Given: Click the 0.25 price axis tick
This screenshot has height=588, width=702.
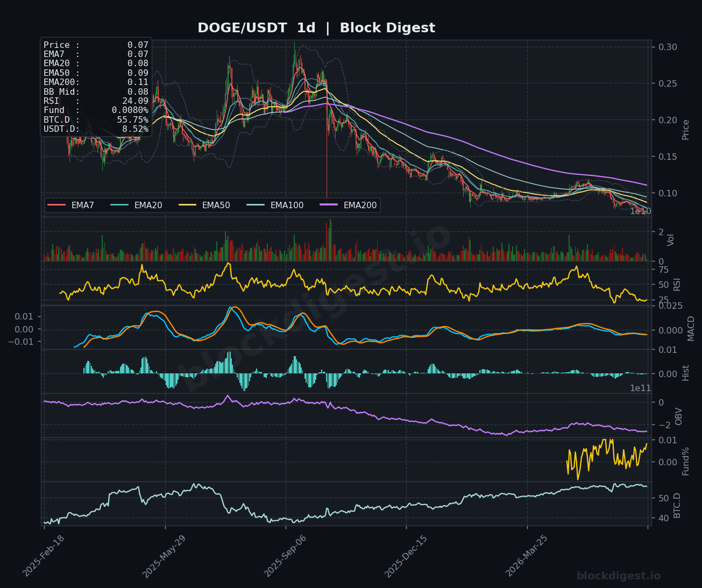Looking at the screenshot, I should [668, 83].
